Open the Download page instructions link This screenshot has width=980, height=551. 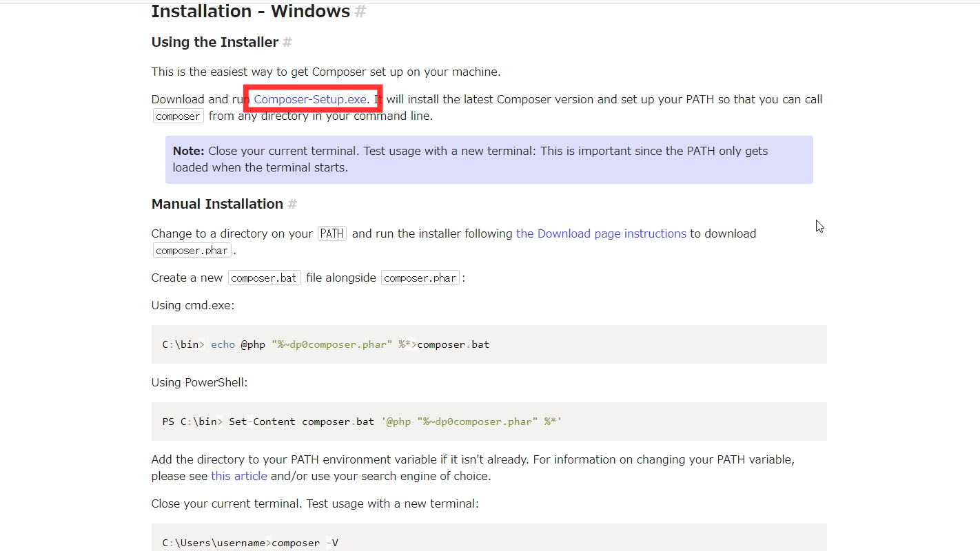point(601,233)
